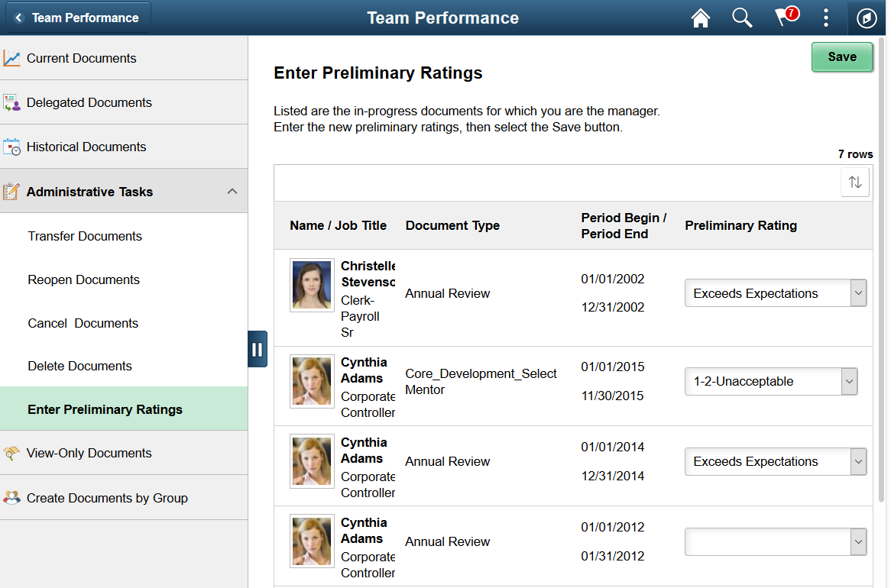Click the Create Documents by Group people icon
Viewport: 891px width, 588px height.
click(11, 498)
